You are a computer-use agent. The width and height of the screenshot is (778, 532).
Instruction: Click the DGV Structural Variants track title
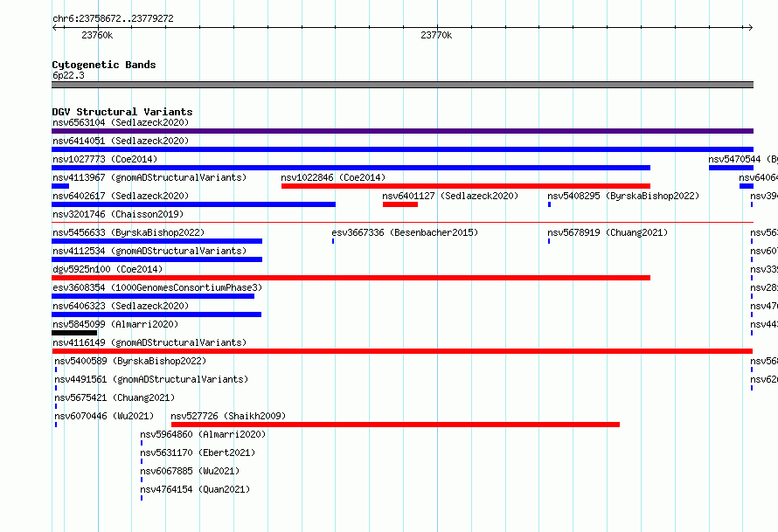click(x=122, y=112)
